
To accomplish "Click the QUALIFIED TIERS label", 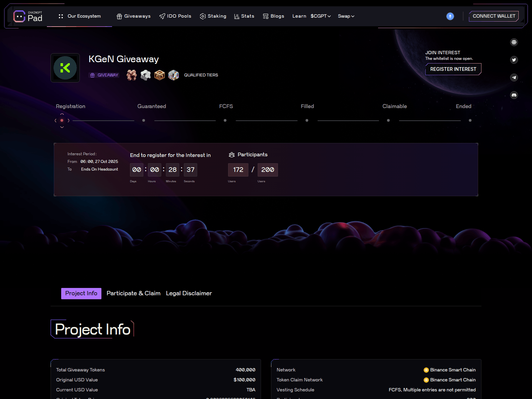I will 201,75.
